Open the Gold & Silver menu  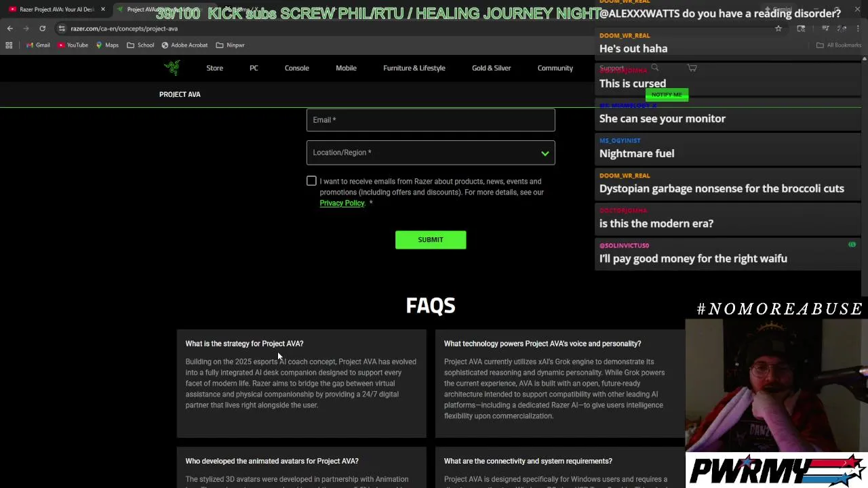click(x=491, y=68)
